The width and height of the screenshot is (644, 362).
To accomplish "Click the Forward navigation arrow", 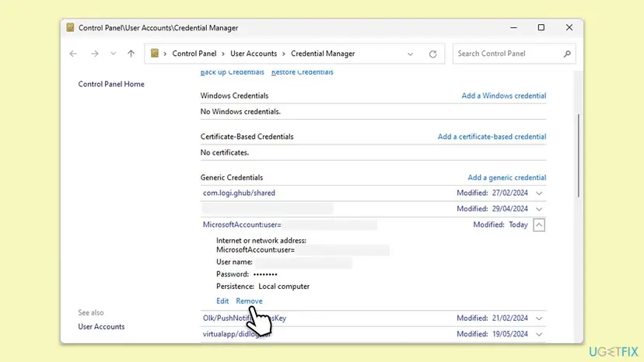I will [x=94, y=54].
